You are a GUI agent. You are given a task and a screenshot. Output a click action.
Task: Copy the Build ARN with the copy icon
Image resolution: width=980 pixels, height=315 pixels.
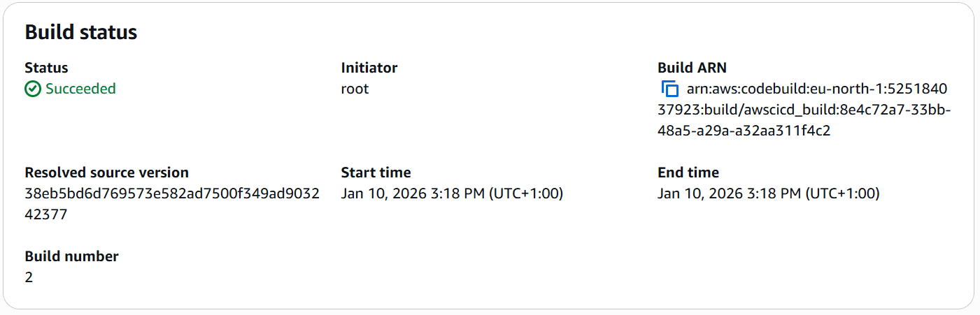tap(670, 89)
